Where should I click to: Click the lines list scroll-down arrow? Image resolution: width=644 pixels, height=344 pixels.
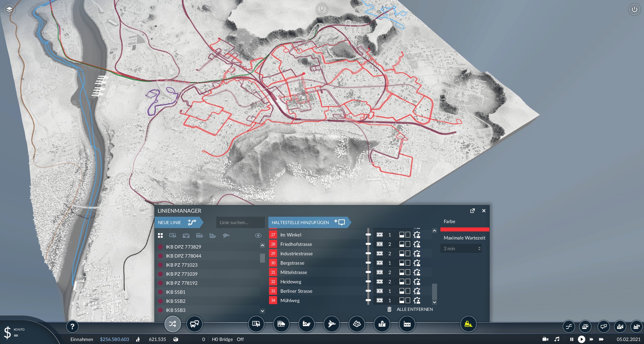(262, 311)
